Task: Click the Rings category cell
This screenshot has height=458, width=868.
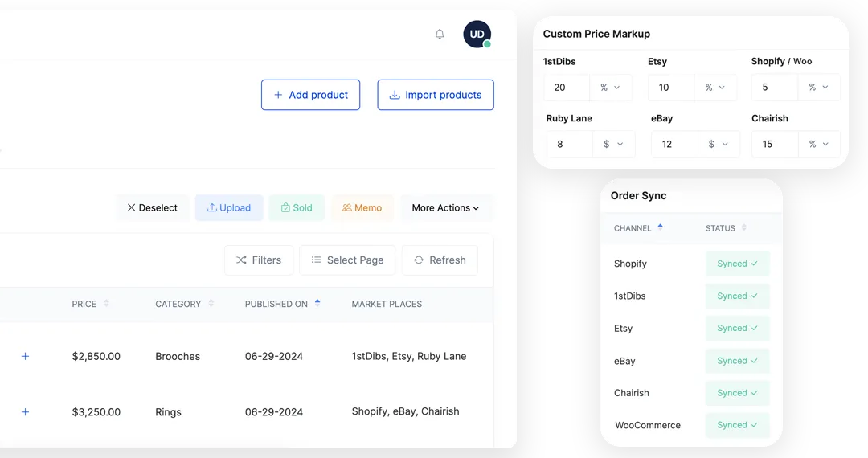Action: click(x=168, y=412)
